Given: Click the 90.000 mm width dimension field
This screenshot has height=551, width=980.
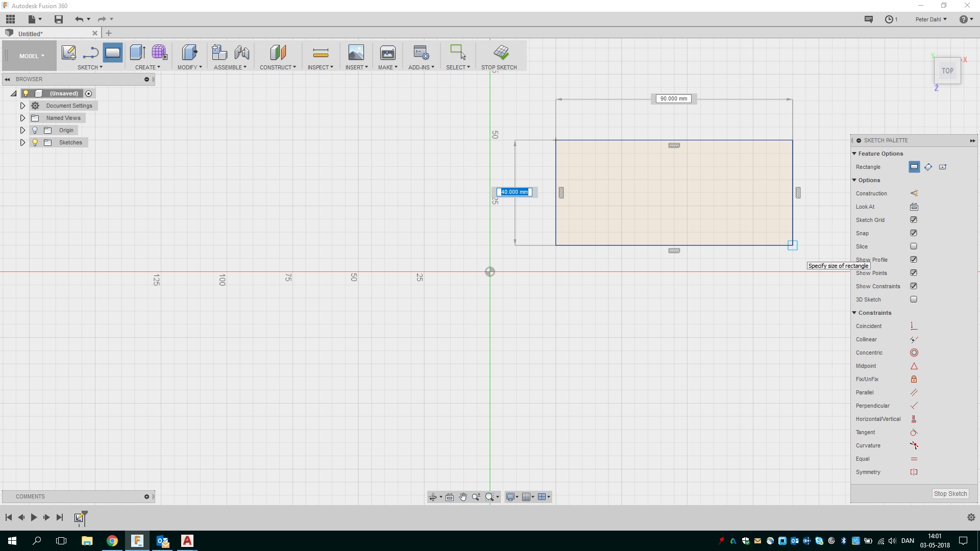Looking at the screenshot, I should 673,98.
